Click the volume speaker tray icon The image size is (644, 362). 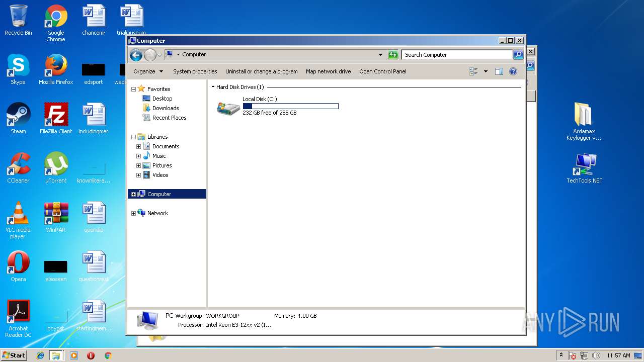(x=596, y=355)
